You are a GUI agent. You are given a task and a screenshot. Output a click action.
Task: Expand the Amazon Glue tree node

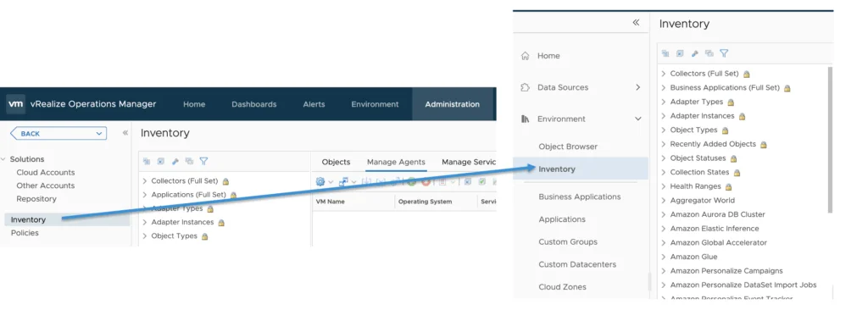(664, 257)
